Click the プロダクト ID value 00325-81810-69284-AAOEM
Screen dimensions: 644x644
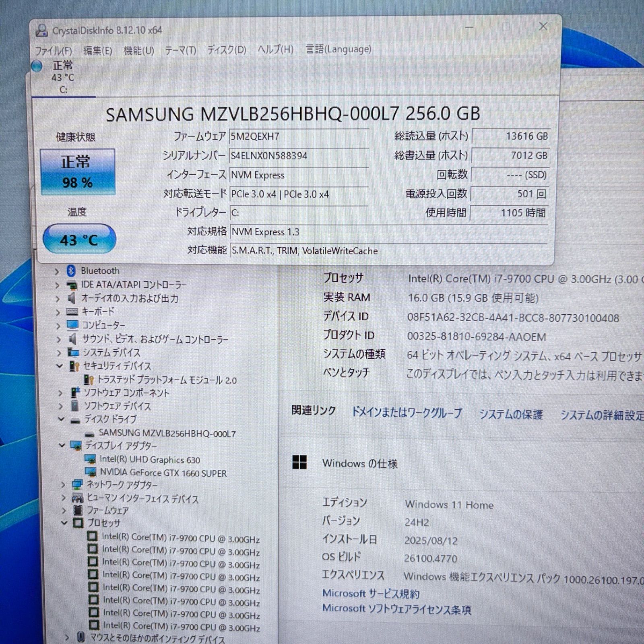[x=477, y=337]
